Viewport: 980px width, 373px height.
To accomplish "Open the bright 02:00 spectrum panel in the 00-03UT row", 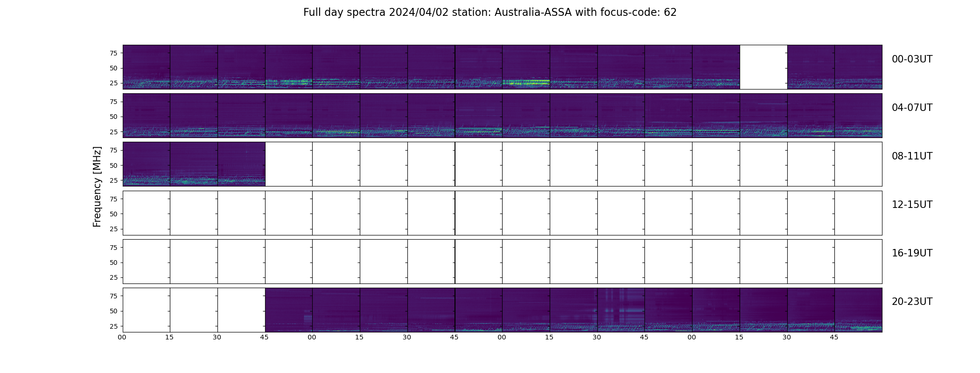I will pos(526,67).
